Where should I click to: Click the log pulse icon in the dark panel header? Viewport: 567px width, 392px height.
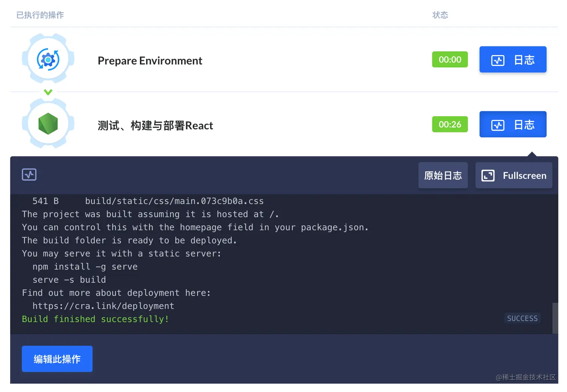pyautogui.click(x=29, y=175)
